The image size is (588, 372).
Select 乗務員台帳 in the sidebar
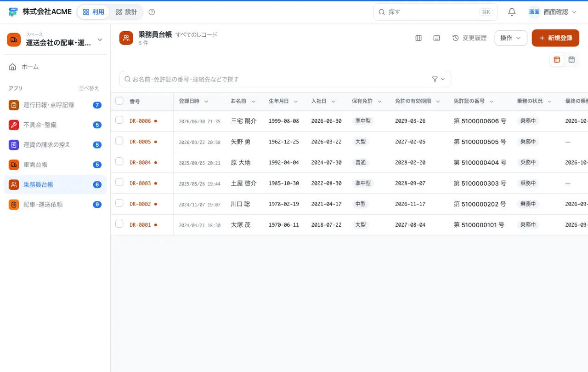pyautogui.click(x=55, y=184)
